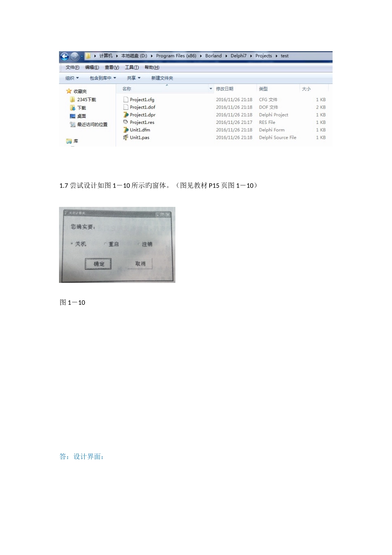392x555 pixels.
Task: Click the Explorer back arrow button
Action: click(x=65, y=57)
